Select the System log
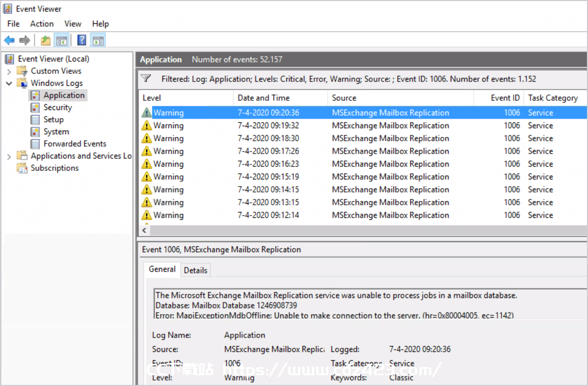The height and width of the screenshot is (386, 588). 56,132
